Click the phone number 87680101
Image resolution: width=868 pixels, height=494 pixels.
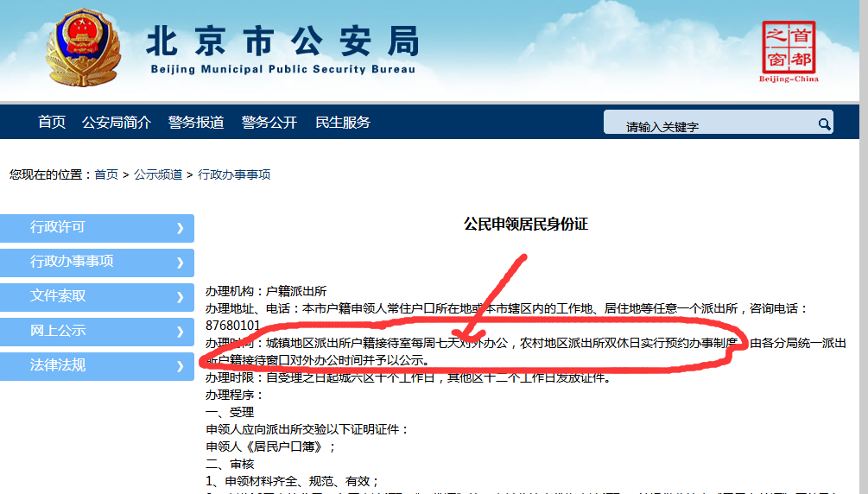tap(232, 325)
